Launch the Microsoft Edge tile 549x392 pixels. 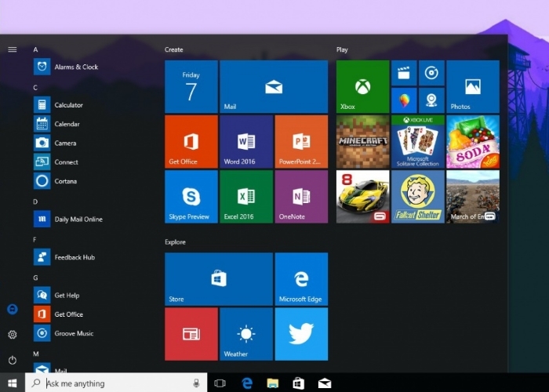[301, 279]
